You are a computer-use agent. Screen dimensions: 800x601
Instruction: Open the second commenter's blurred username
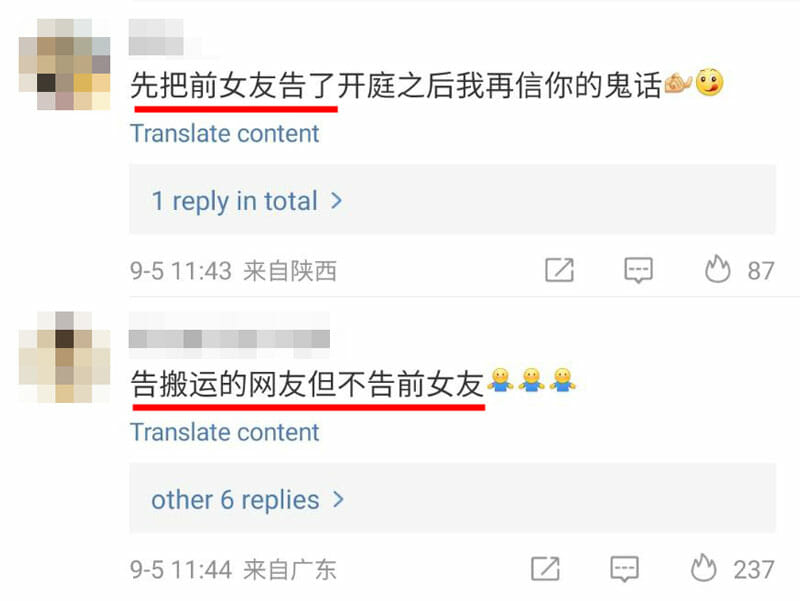(x=229, y=339)
